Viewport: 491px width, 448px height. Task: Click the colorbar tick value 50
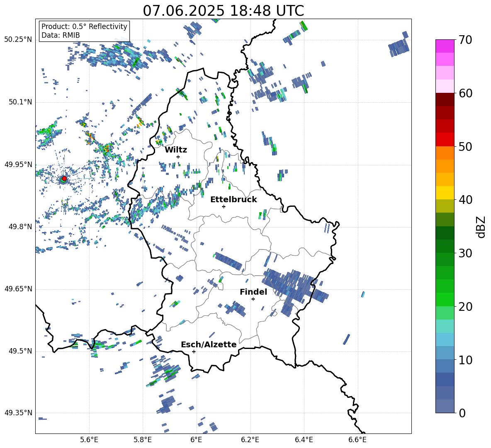(x=466, y=146)
